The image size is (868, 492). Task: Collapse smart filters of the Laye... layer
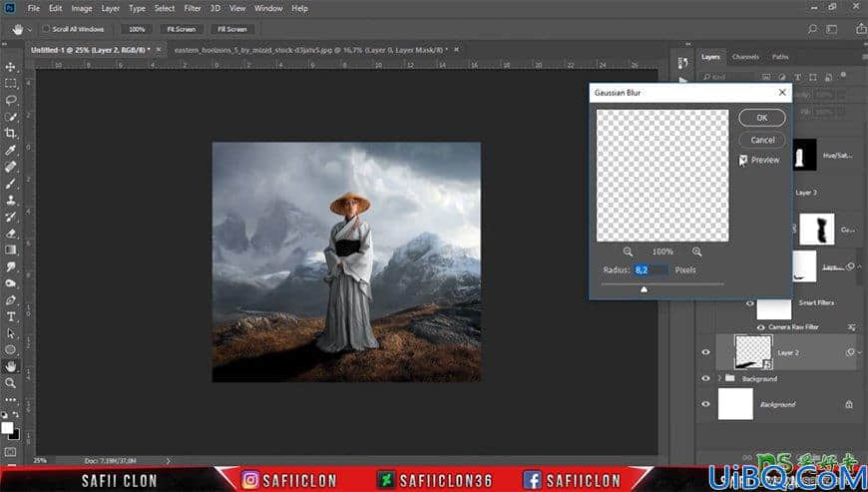pos(860,266)
